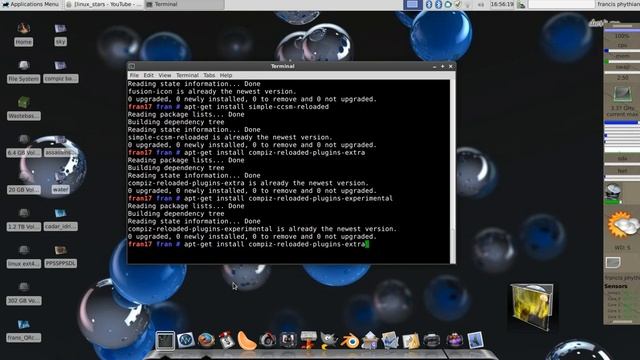Image resolution: width=640 pixels, height=360 pixels.
Task: Click the last typed command line in Terminal
Action: pyautogui.click(x=248, y=244)
